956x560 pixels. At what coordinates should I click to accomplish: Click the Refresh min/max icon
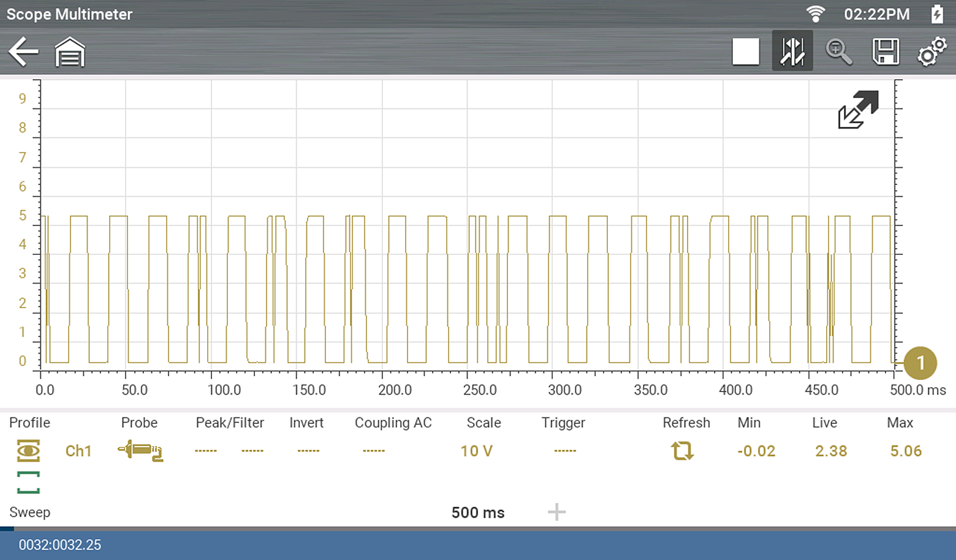(x=682, y=451)
